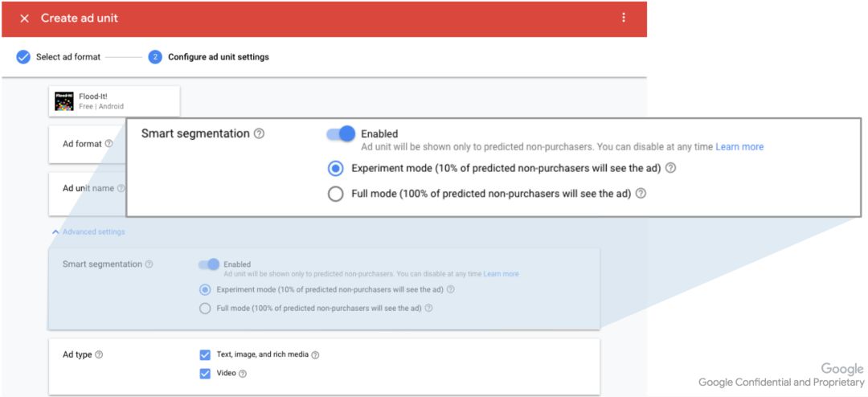Click the Flood-It! app name text
The image size is (868, 397).
pos(93,96)
